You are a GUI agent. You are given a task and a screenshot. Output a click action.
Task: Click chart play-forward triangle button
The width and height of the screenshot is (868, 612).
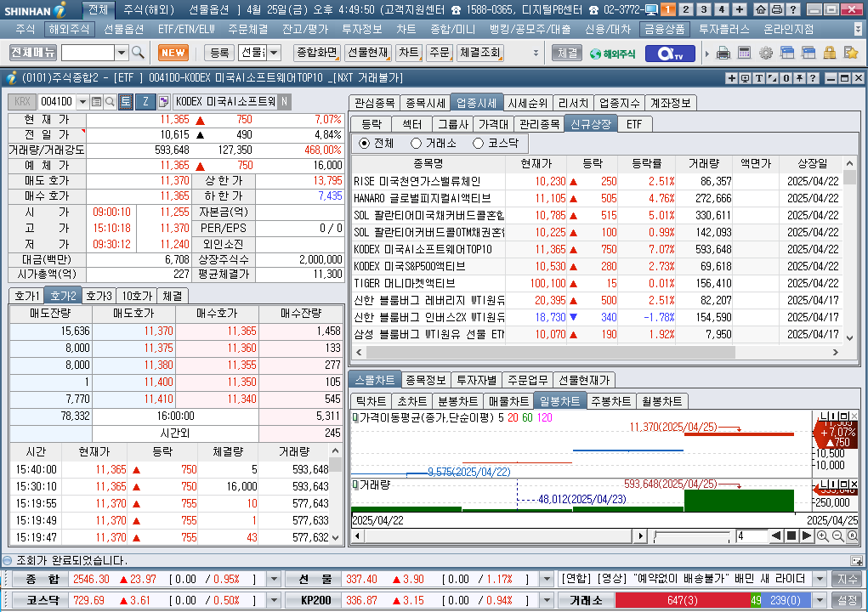[807, 535]
